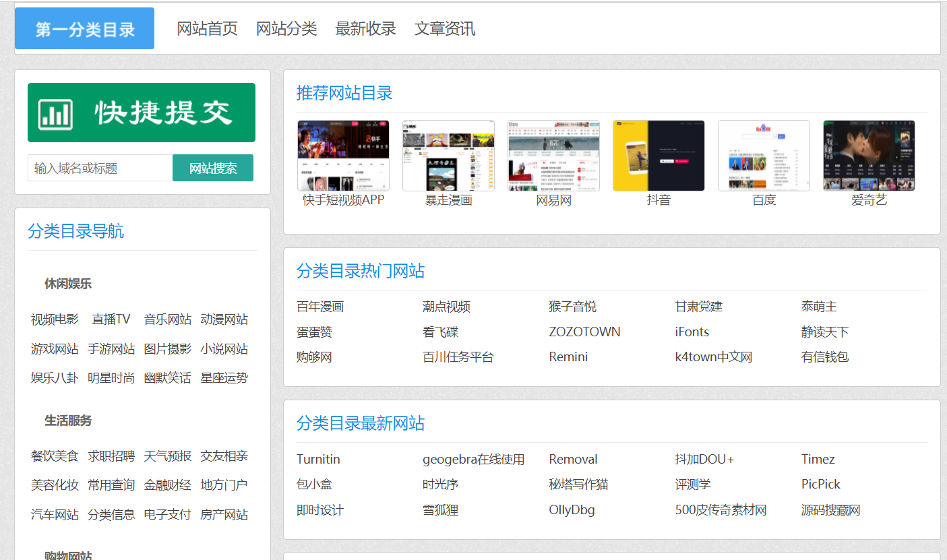
Task: Select 餐饮美食 category
Action: 55,456
